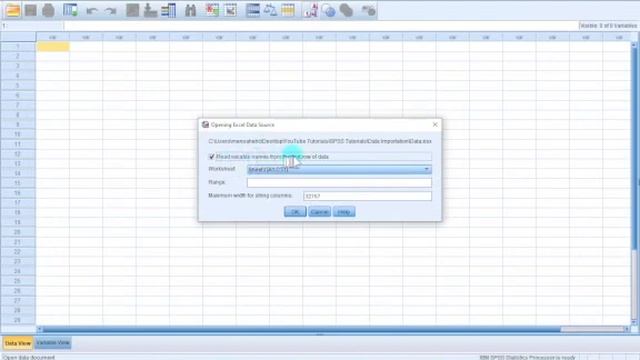Click the Insert Cases icon

[x=212, y=10]
